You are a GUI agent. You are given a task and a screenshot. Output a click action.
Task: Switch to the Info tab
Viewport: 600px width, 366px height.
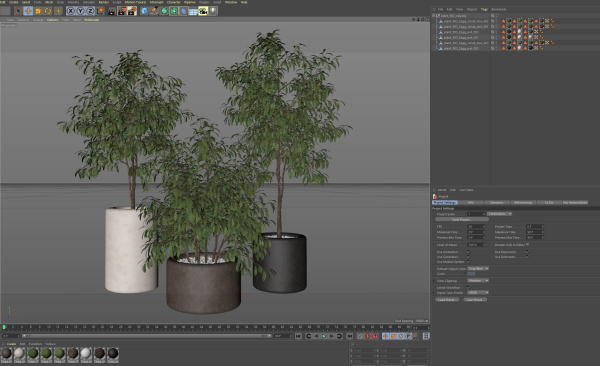click(471, 203)
